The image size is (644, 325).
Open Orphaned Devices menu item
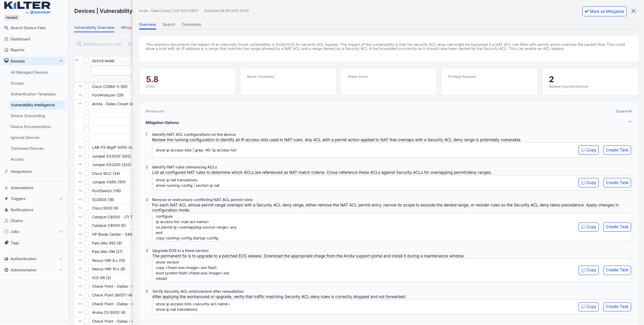27,148
